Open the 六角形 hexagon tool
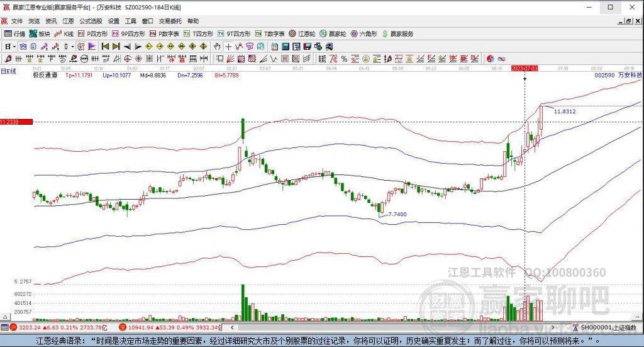 [x=364, y=34]
